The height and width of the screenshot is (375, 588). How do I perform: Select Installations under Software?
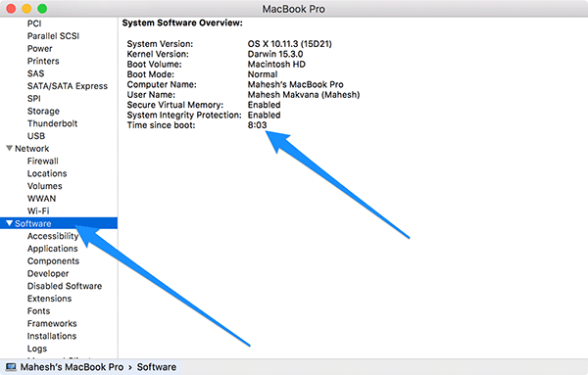pyautogui.click(x=52, y=336)
